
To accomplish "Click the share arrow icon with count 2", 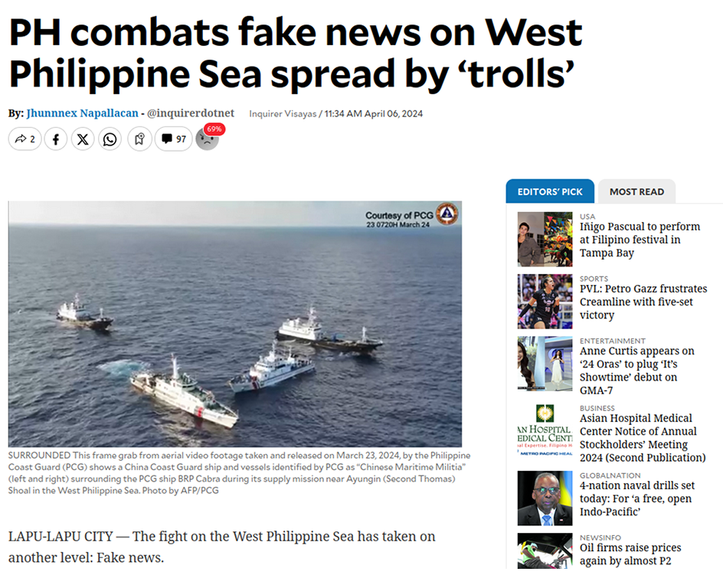I will click(25, 139).
